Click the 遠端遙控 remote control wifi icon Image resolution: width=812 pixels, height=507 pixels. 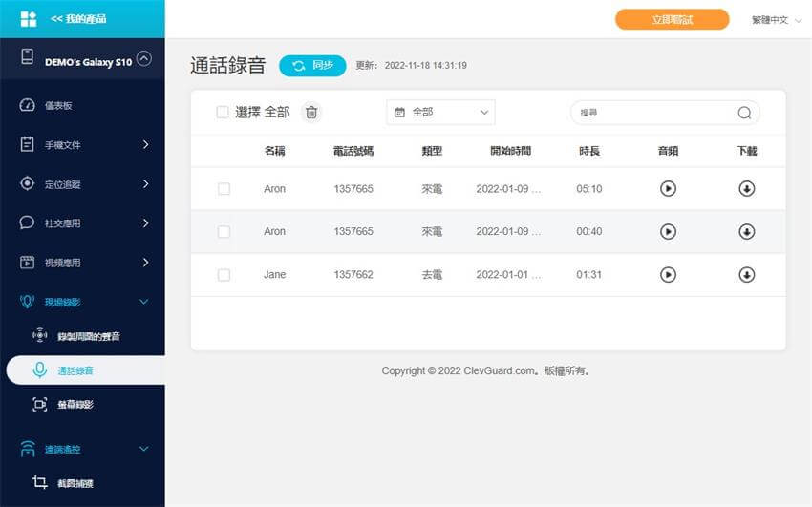click(x=28, y=449)
